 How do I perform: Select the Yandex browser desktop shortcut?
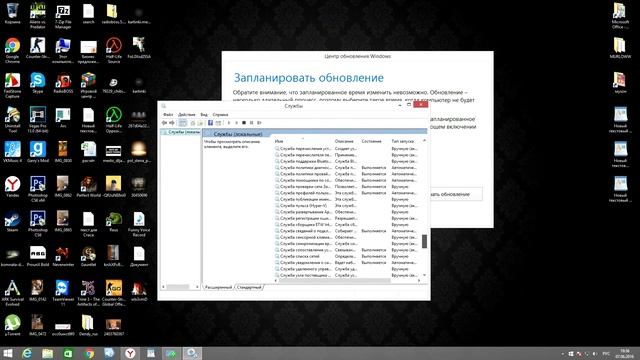tap(13, 187)
